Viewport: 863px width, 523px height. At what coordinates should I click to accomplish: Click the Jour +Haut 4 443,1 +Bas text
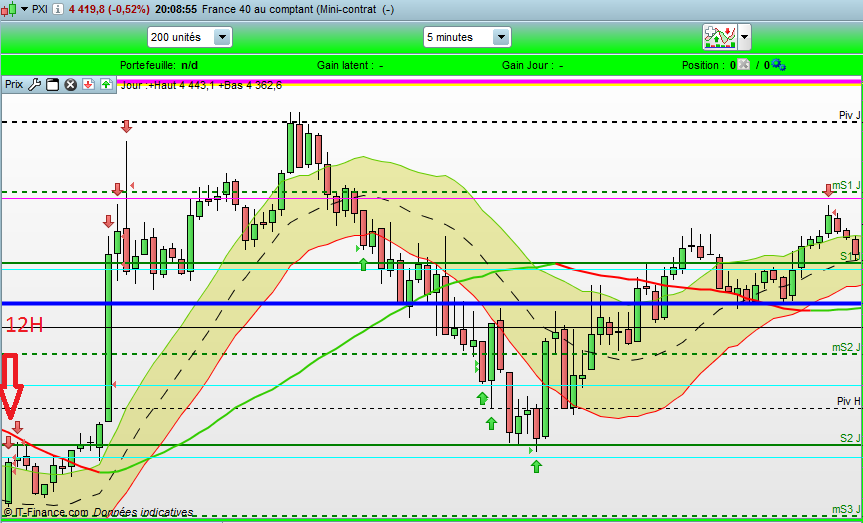[201, 85]
